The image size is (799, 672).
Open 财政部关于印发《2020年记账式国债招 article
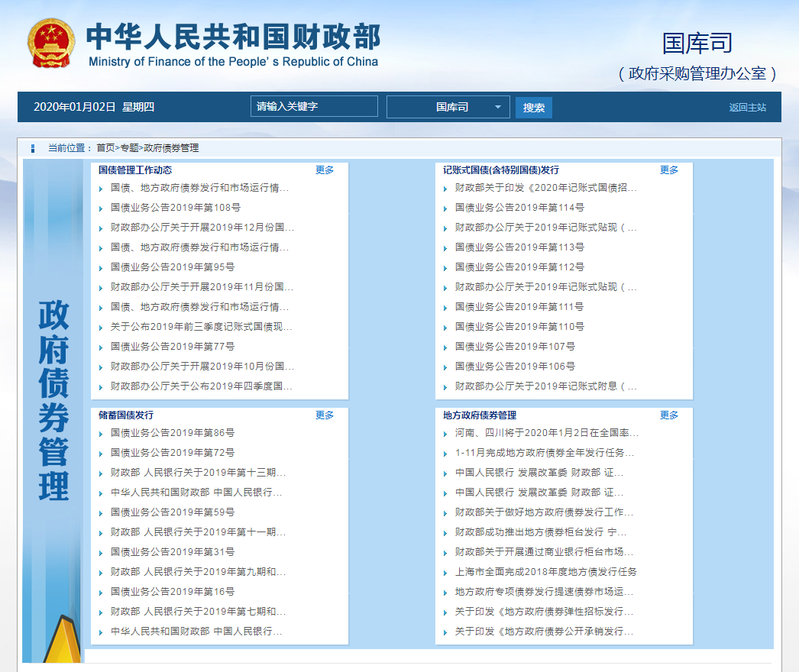click(545, 188)
